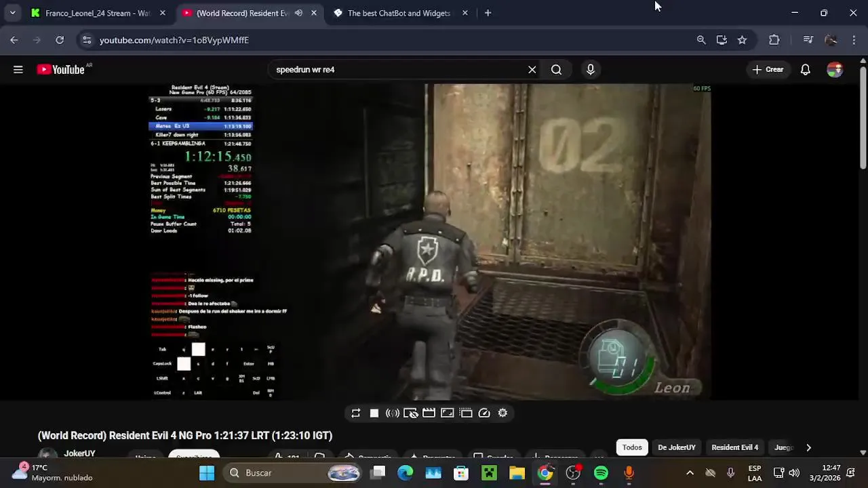Open Microsoft Store from the taskbar
Screen dimensions: 868x488
coord(461,473)
